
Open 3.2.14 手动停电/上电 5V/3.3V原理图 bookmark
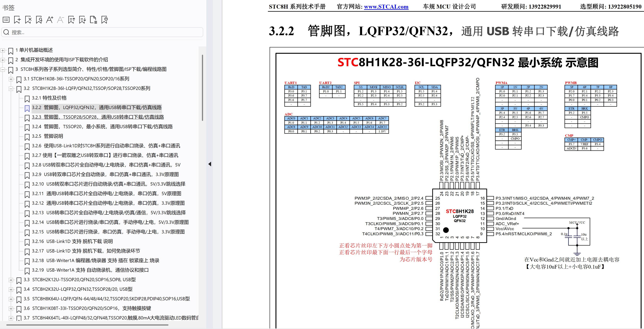(110, 222)
